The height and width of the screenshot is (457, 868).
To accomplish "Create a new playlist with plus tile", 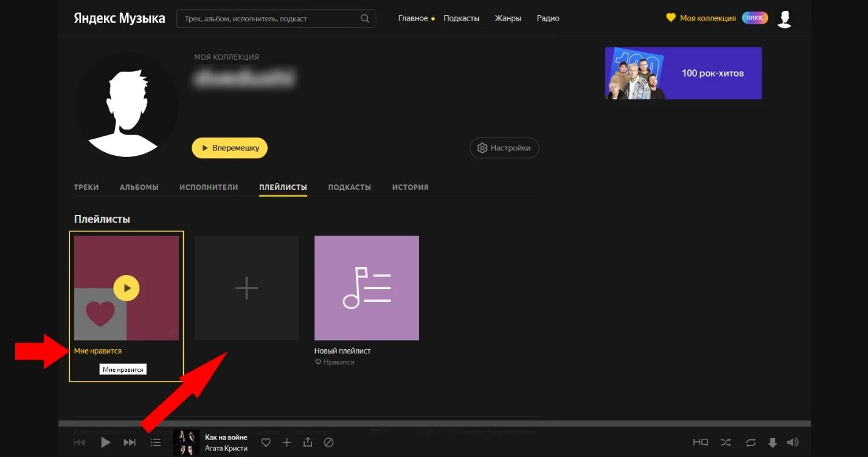I will tap(246, 288).
